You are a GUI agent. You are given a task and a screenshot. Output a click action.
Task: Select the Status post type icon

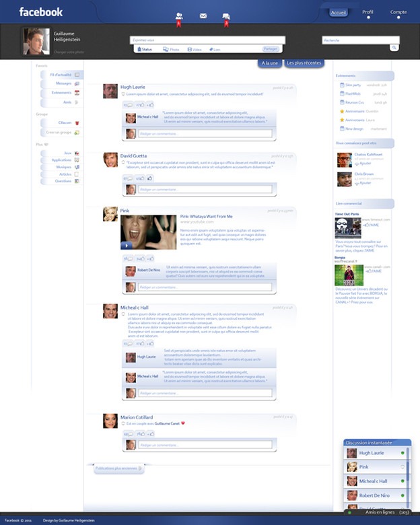[x=139, y=49]
